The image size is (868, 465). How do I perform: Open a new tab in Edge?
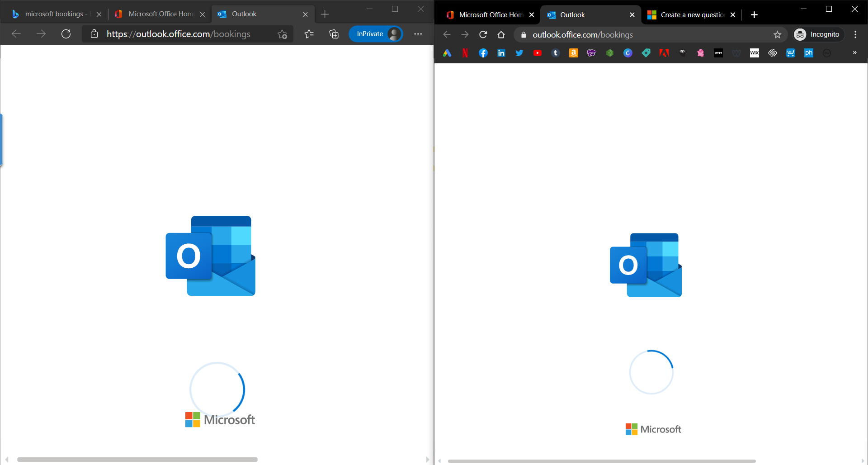pos(325,14)
